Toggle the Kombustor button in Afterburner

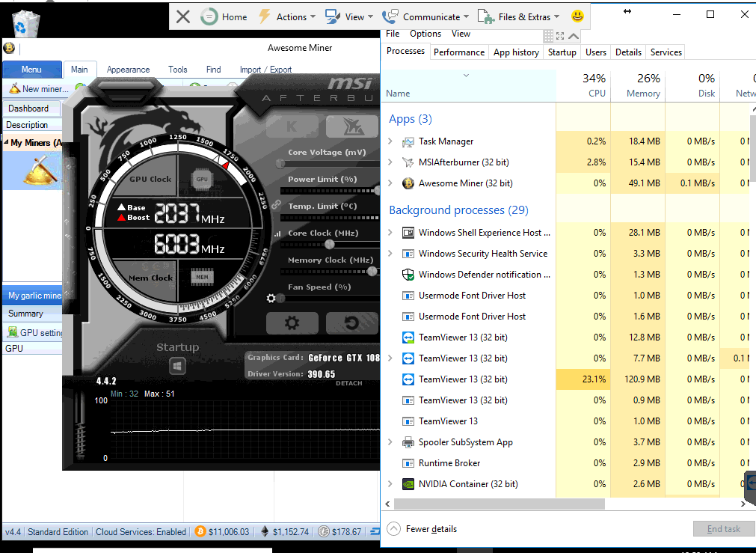tap(292, 126)
